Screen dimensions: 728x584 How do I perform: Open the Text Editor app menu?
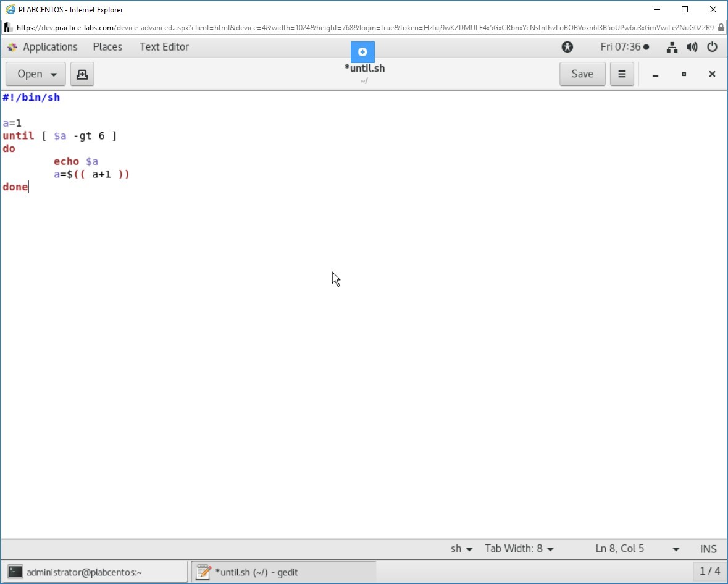tap(164, 47)
